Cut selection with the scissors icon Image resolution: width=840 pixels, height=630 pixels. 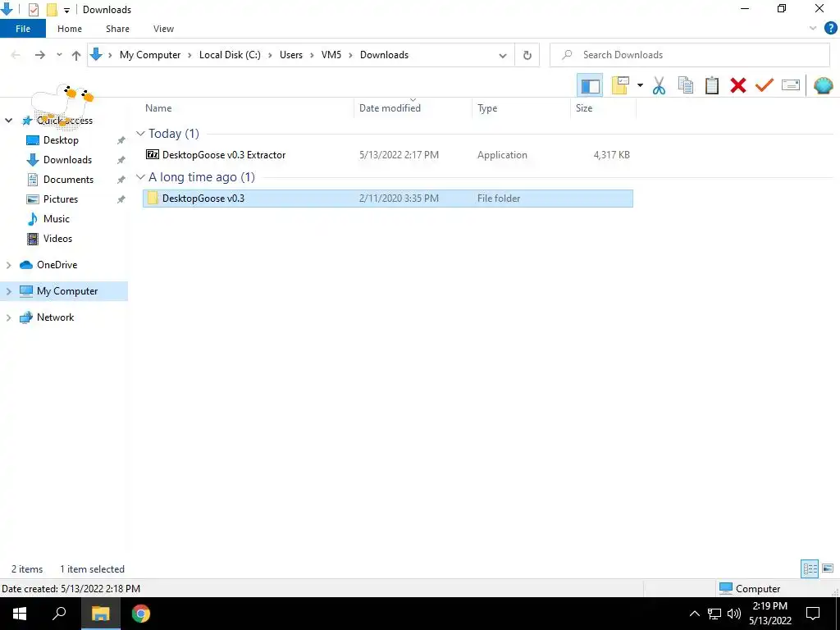tap(659, 85)
